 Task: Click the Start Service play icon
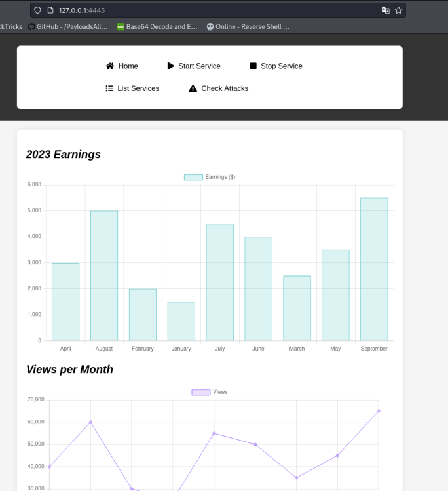(x=171, y=66)
